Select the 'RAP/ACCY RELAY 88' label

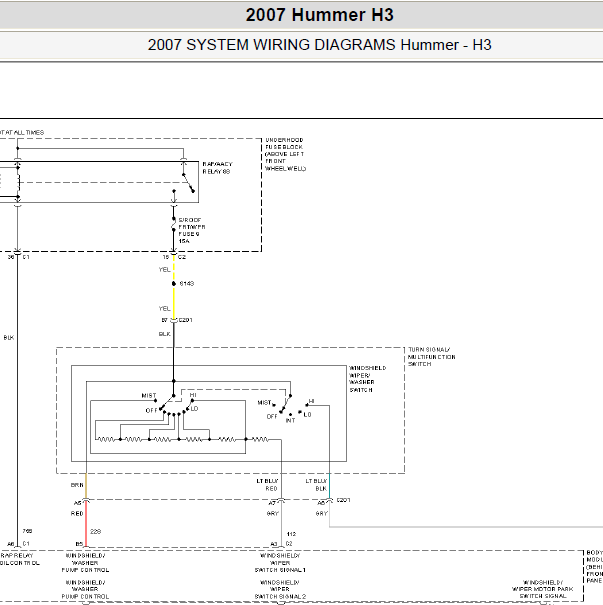click(x=217, y=168)
